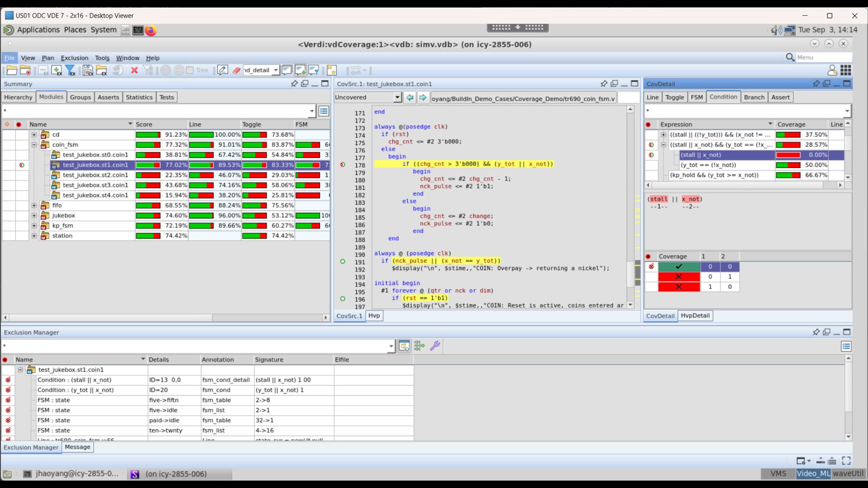Click the Statistics tab in summary panel
This screenshot has width=868, height=488.
point(139,97)
